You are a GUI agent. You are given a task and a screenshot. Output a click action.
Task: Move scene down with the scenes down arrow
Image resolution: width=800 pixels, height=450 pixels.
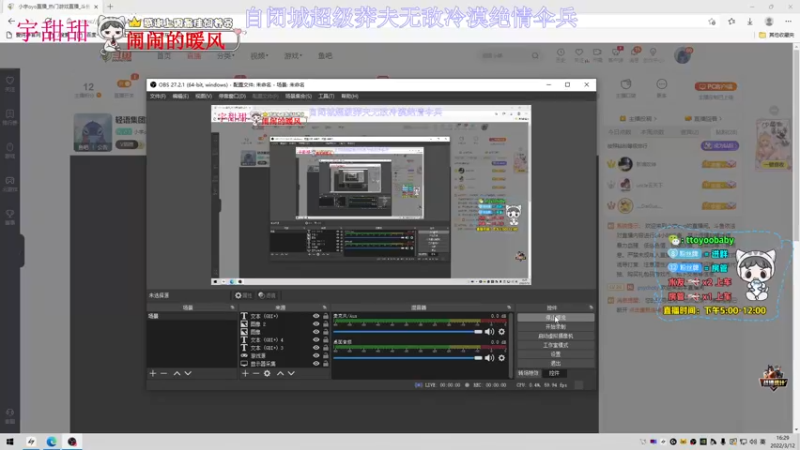pyautogui.click(x=188, y=373)
